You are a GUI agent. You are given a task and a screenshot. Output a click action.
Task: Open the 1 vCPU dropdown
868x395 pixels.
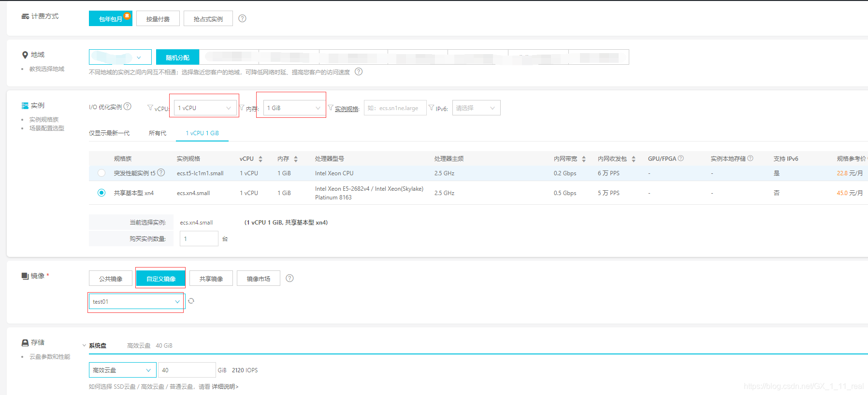pos(205,108)
